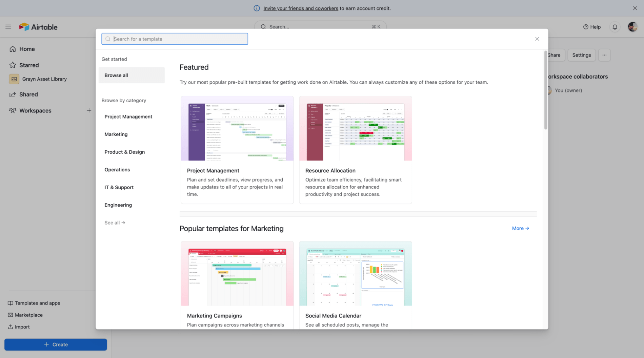644x358 pixels.
Task: Click the Workspaces people icon
Action: coord(13,110)
